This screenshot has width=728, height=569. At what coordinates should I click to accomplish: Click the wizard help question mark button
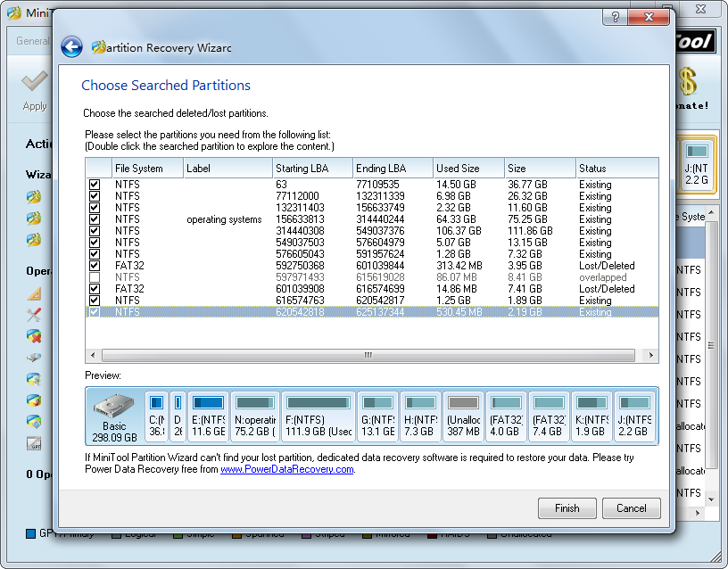615,17
